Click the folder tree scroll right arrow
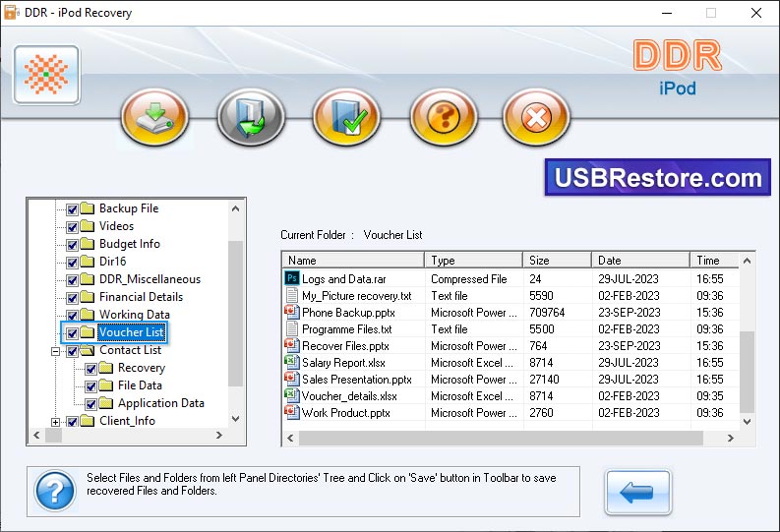Viewport: 780px width, 532px height. (219, 435)
